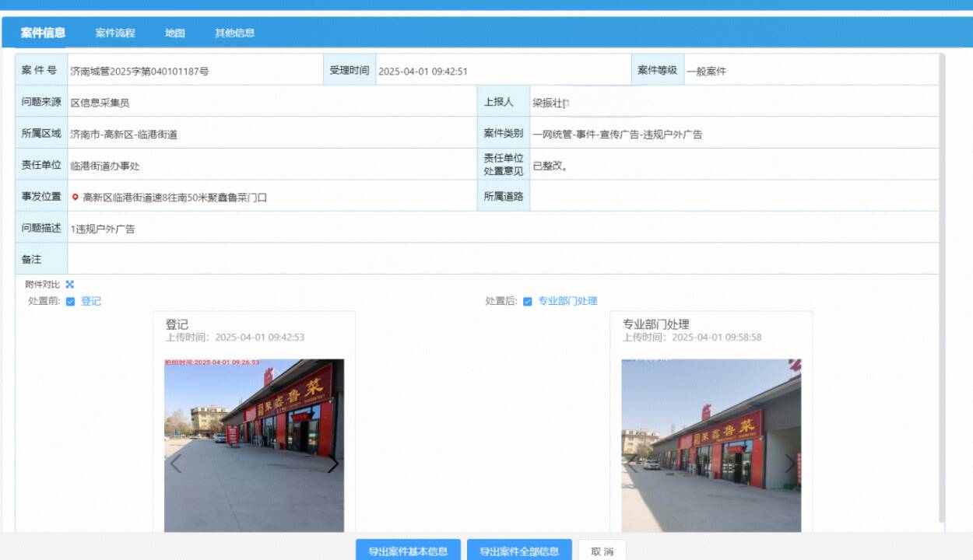Select the 案件信息 tab
The width and height of the screenshot is (973, 560).
43,33
